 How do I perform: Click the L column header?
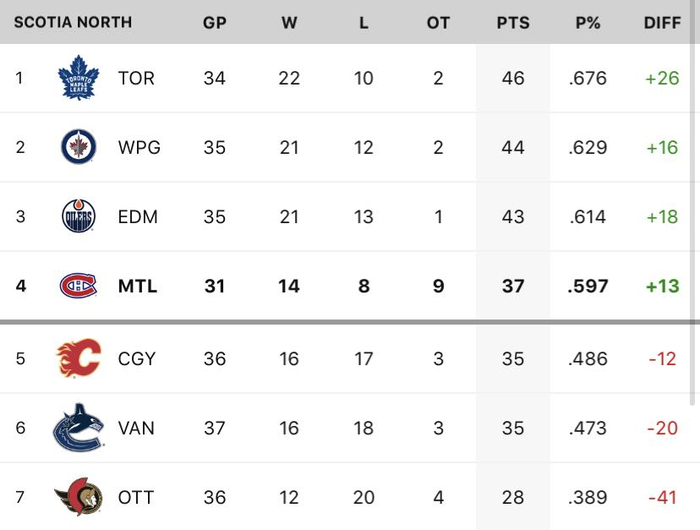364,22
